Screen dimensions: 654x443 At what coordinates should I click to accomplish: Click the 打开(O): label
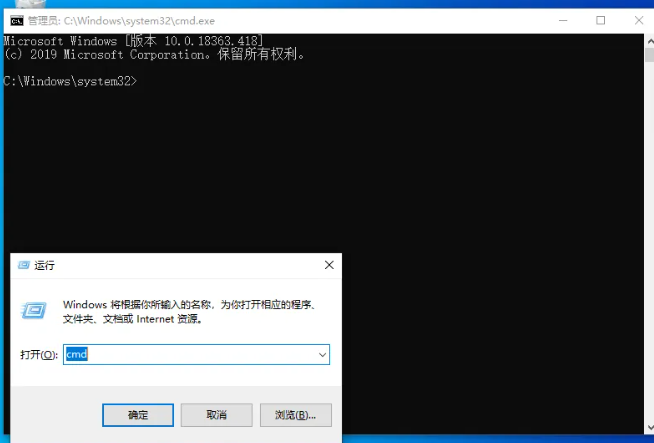click(39, 355)
